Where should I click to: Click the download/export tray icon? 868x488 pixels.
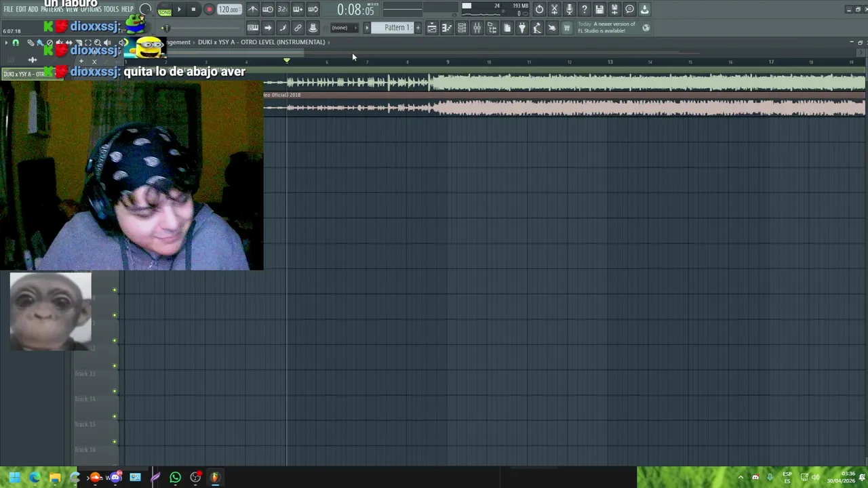(x=644, y=9)
